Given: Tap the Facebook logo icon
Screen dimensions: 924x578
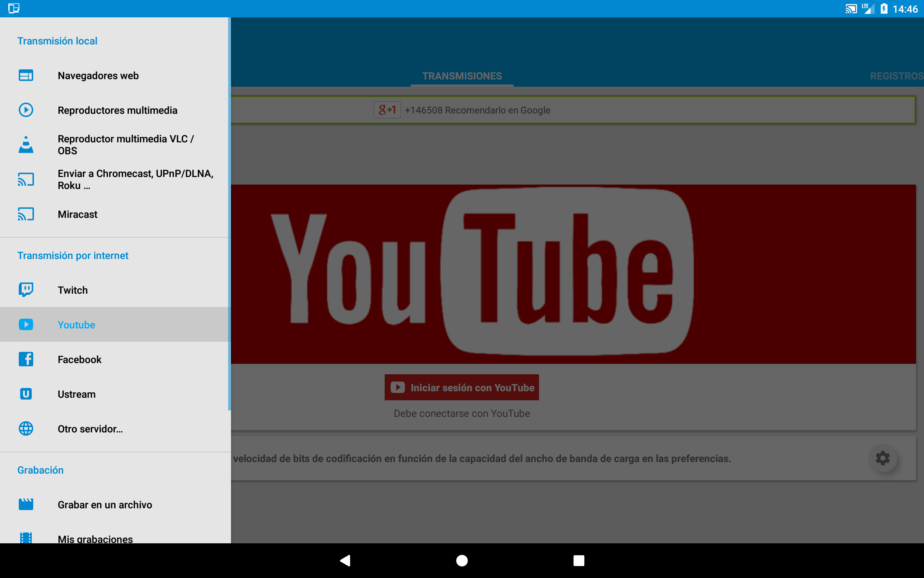Looking at the screenshot, I should (x=26, y=359).
